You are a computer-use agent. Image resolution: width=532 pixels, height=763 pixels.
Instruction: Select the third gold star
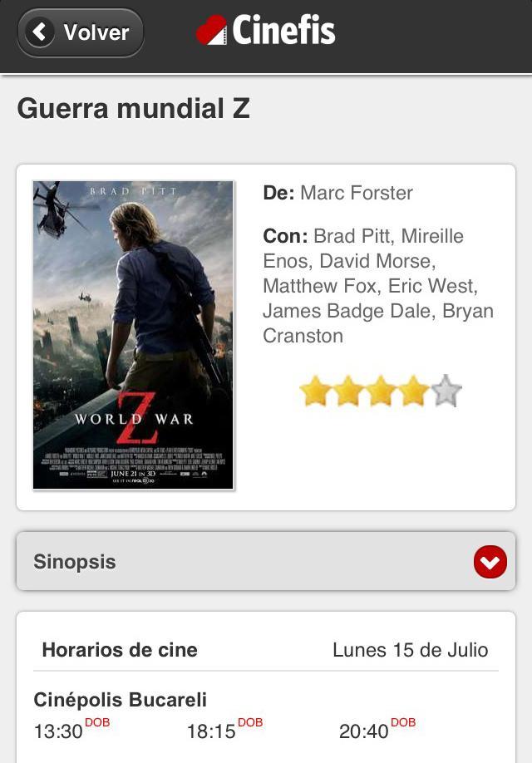(380, 391)
